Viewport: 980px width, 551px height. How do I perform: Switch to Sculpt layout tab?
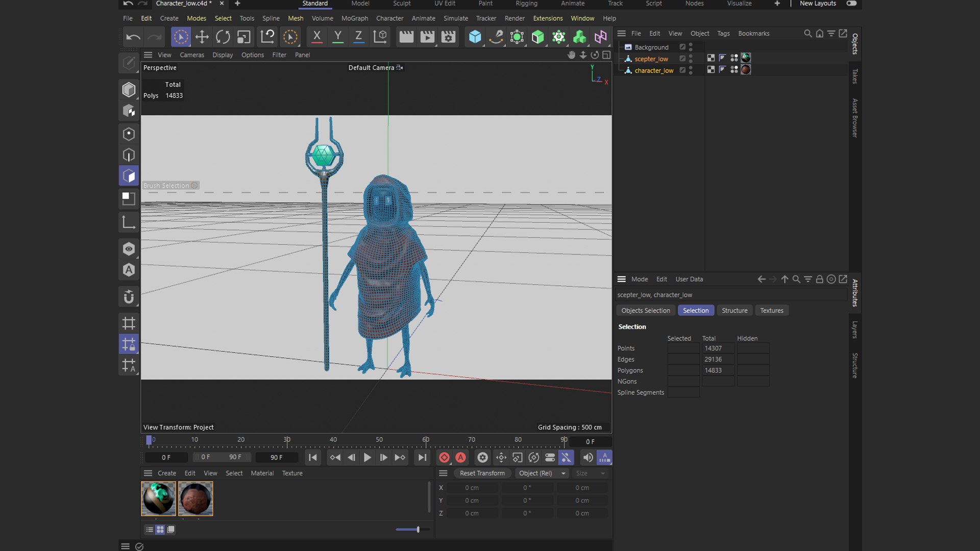point(402,4)
